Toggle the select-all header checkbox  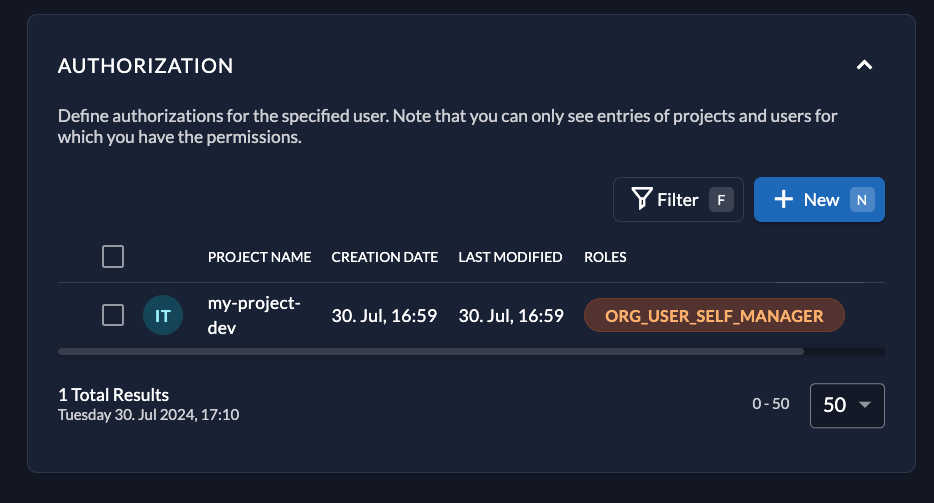(113, 257)
